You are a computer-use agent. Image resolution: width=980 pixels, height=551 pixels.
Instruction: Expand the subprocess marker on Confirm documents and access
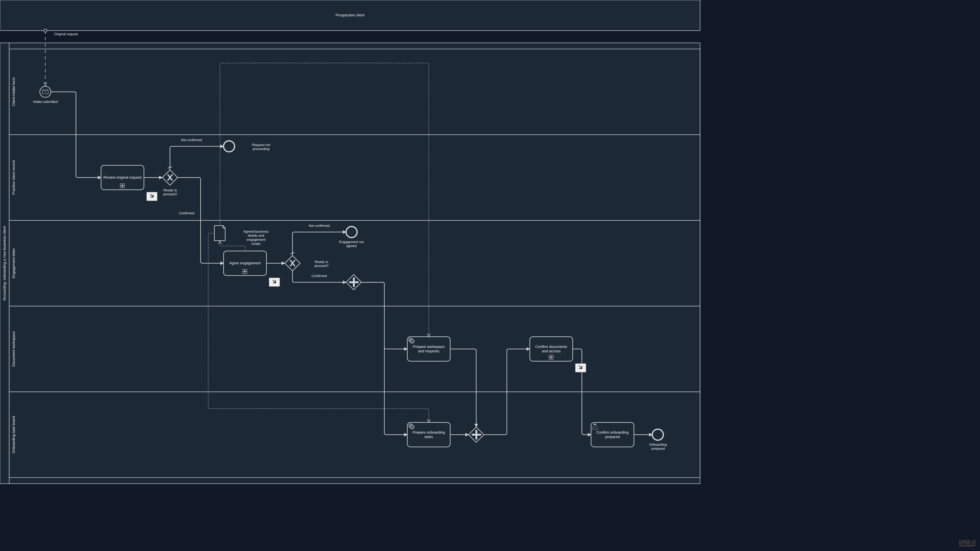point(551,357)
